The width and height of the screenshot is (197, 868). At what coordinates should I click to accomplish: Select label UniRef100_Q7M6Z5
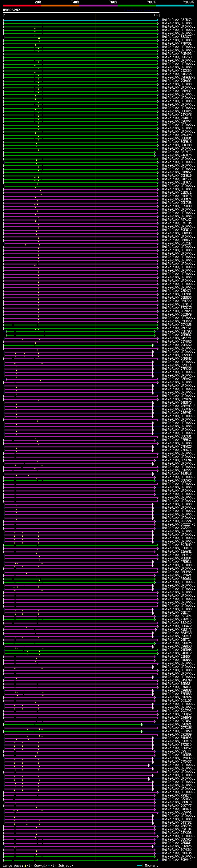pyautogui.click(x=177, y=447)
